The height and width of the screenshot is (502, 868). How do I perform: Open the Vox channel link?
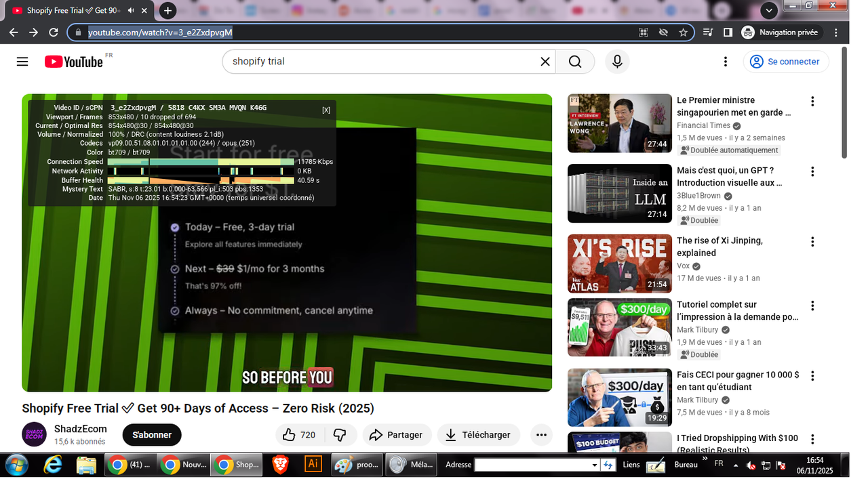(x=684, y=266)
